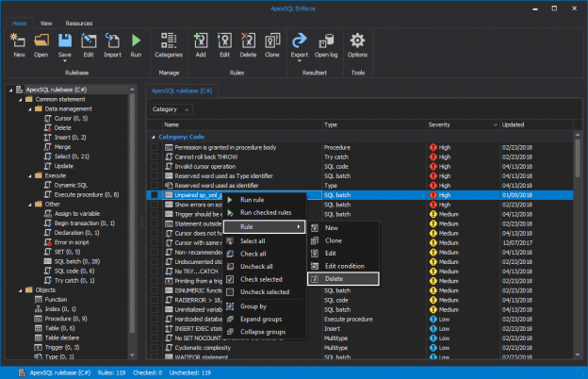588x379 pixels.
Task: Check the 'Permission is granted in procedure body' rule
Action: [155, 147]
